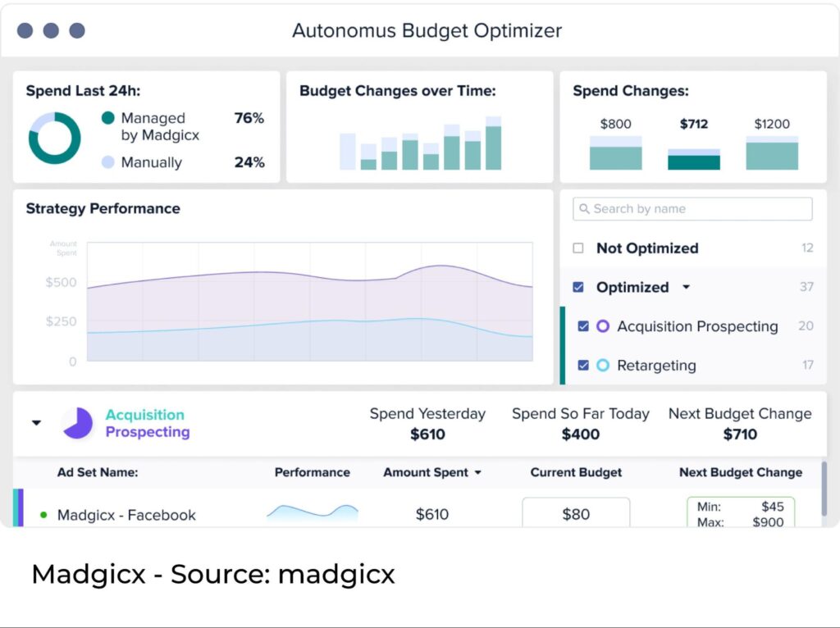The image size is (840, 628).
Task: Click the Spend So Far Today $400 value
Action: [581, 435]
